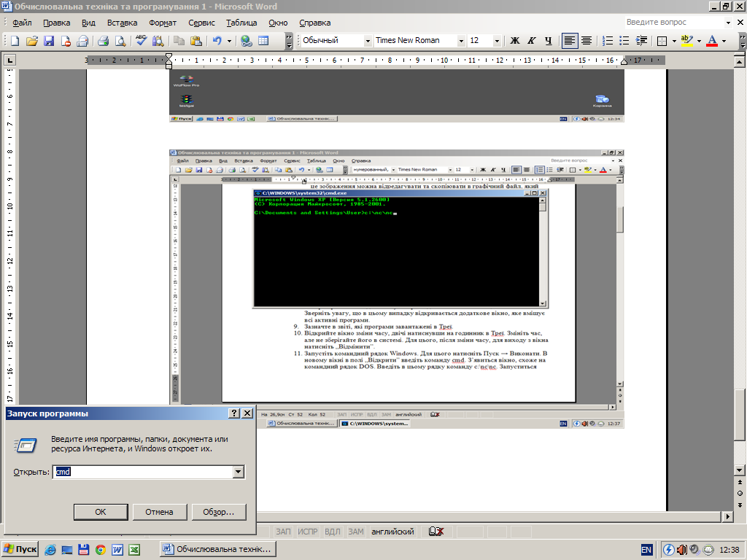Image resolution: width=747 pixels, height=560 pixels.
Task: Open the Таблица menu
Action: (x=241, y=23)
